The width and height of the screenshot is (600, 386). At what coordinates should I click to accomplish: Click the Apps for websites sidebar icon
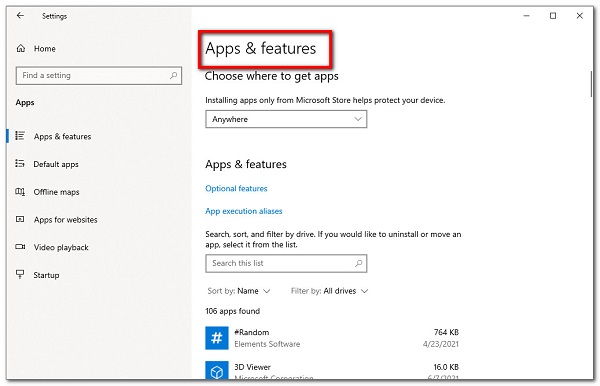point(20,219)
